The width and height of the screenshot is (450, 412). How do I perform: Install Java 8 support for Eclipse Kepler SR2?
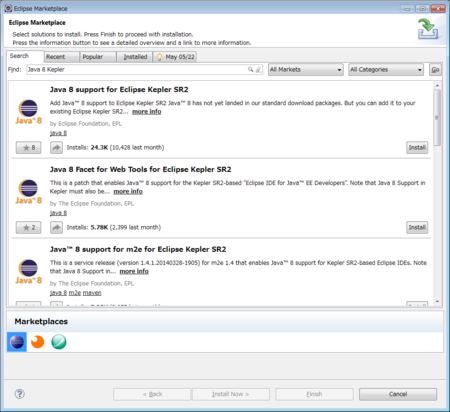(x=417, y=147)
